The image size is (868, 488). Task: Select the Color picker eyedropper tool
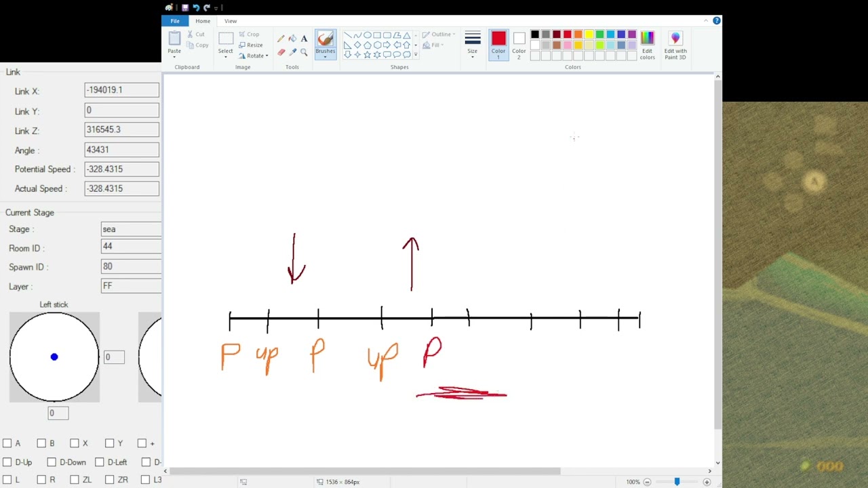coord(292,52)
